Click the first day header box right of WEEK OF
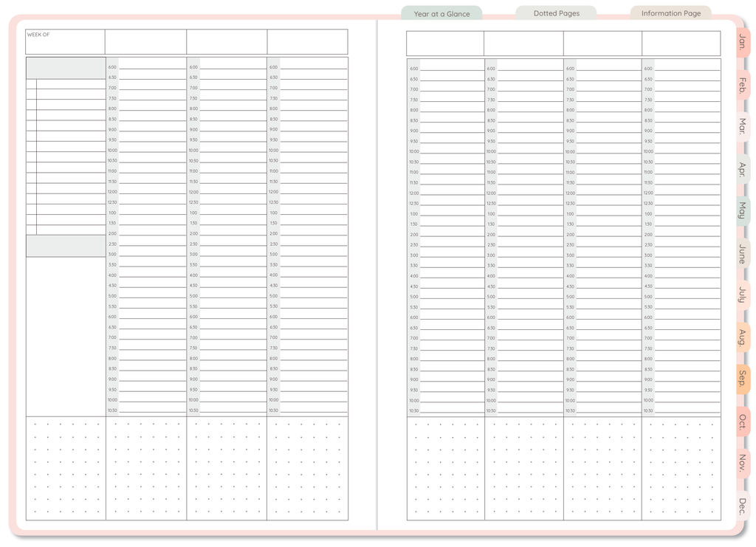 [145, 42]
